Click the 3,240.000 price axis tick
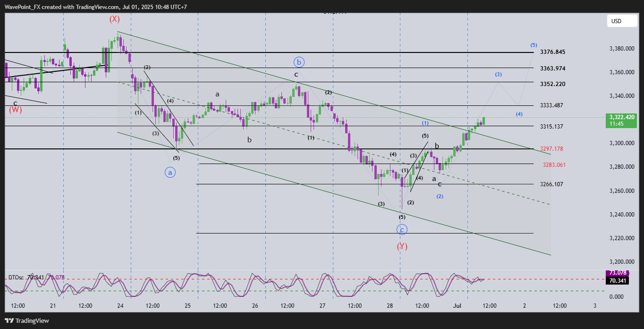This screenshot has height=329, width=644. click(621, 215)
